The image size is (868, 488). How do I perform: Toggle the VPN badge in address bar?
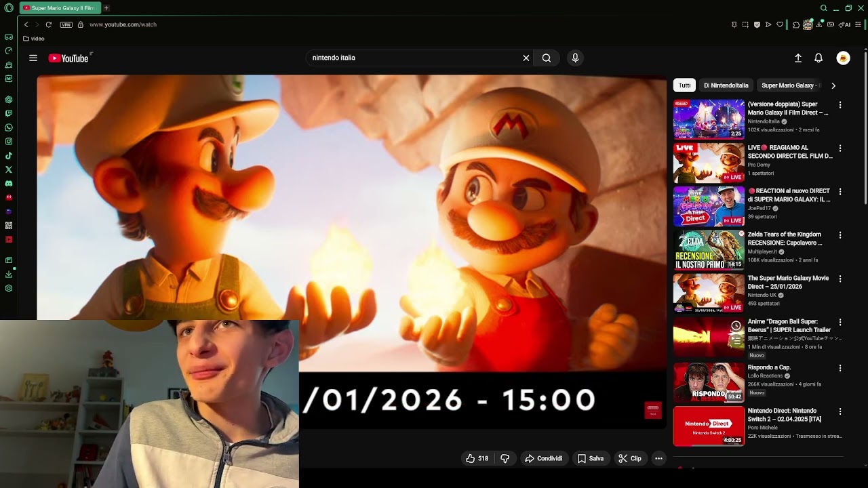tap(66, 24)
